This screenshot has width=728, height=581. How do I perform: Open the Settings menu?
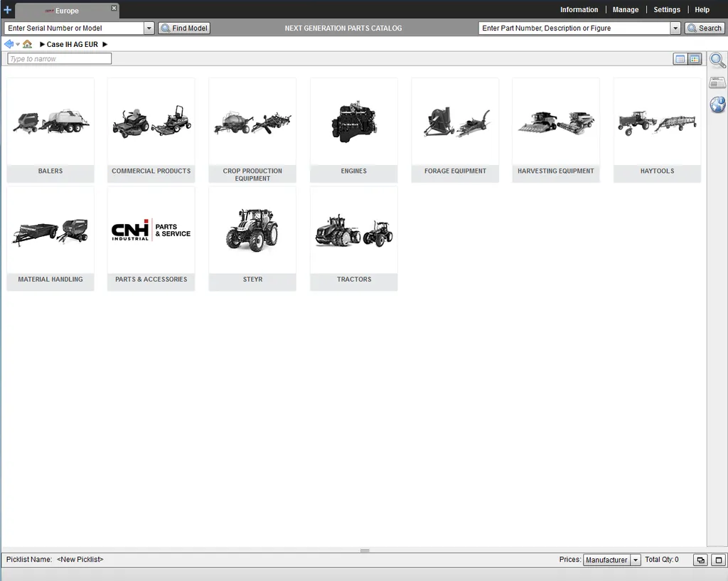[667, 10]
